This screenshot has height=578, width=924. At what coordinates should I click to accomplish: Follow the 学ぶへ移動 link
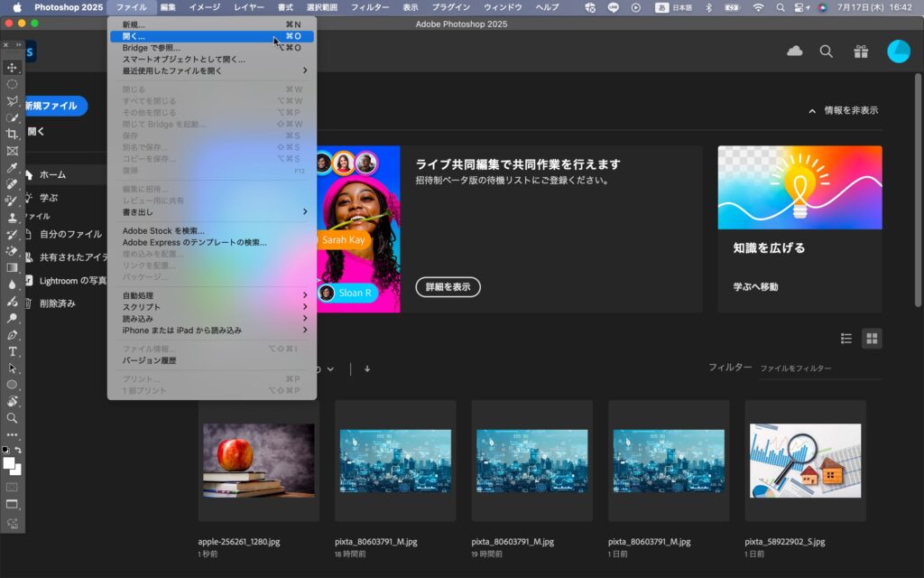click(755, 286)
